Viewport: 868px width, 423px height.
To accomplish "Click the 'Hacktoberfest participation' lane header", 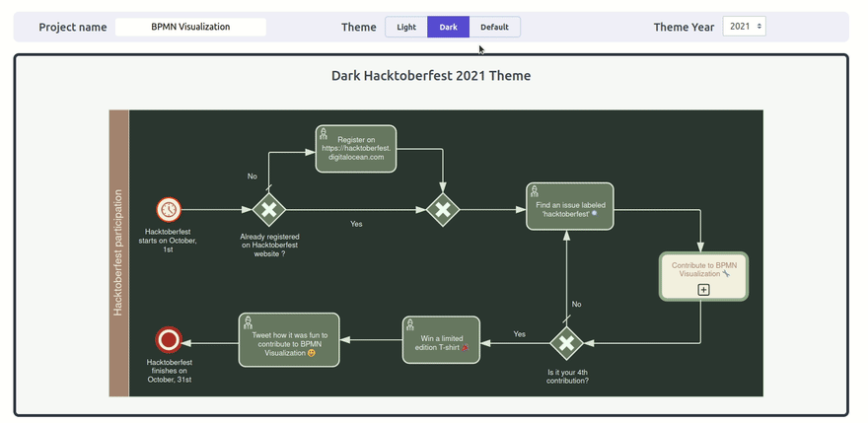I will click(x=119, y=253).
